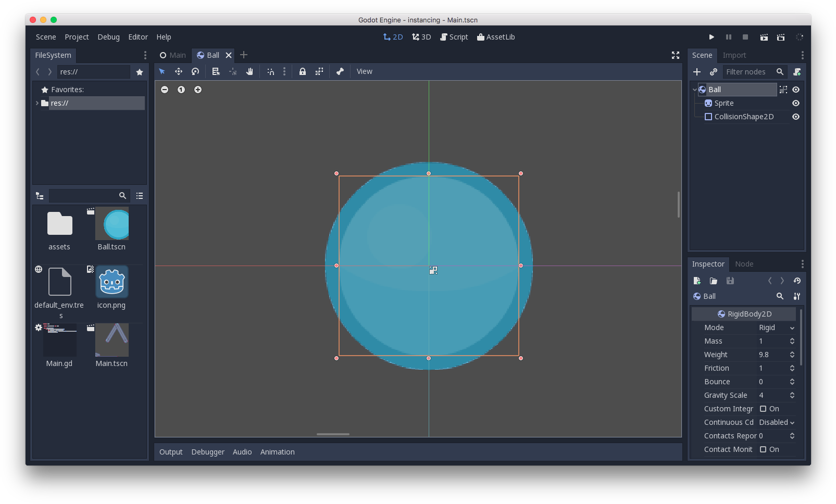Expand the res:// folder tree
Viewport: 836px width, 504px height.
point(37,103)
